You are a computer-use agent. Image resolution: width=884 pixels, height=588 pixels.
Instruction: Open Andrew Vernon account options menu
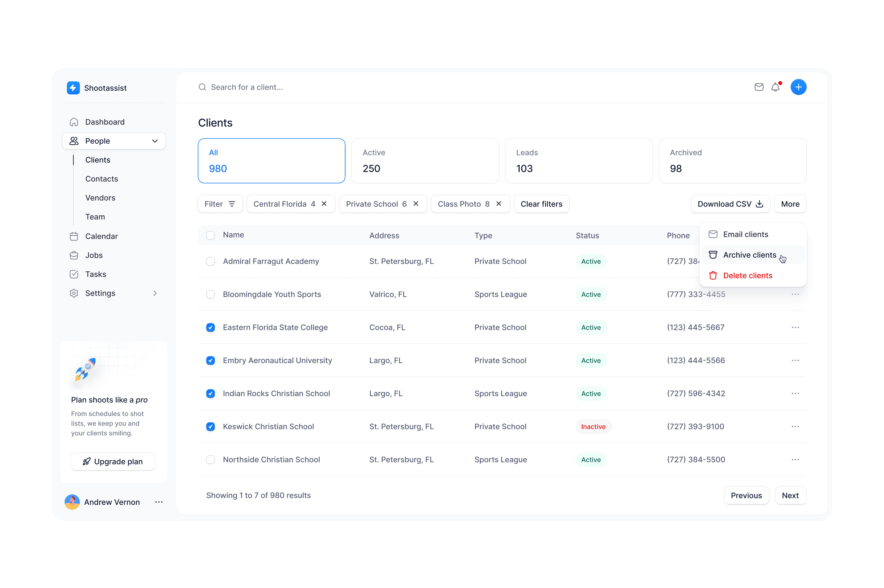tap(159, 502)
